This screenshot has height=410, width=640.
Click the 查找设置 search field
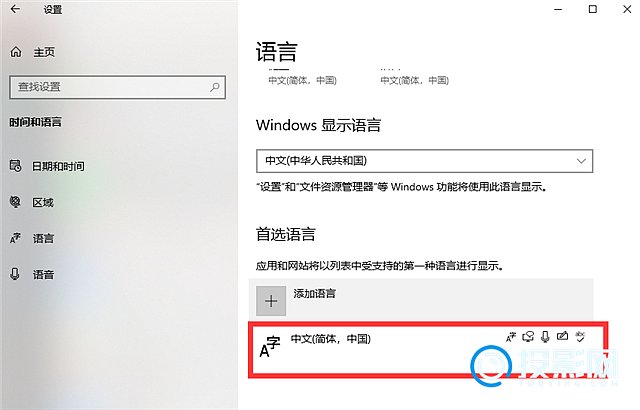click(118, 87)
